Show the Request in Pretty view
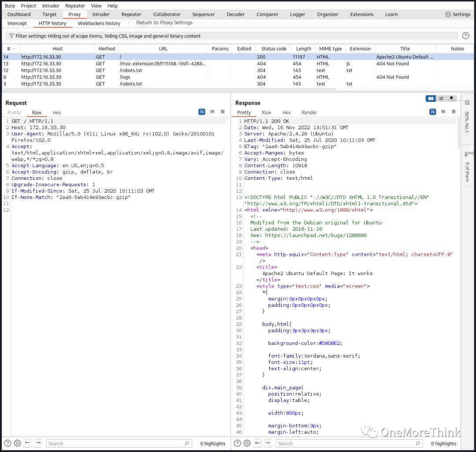 tap(14, 112)
